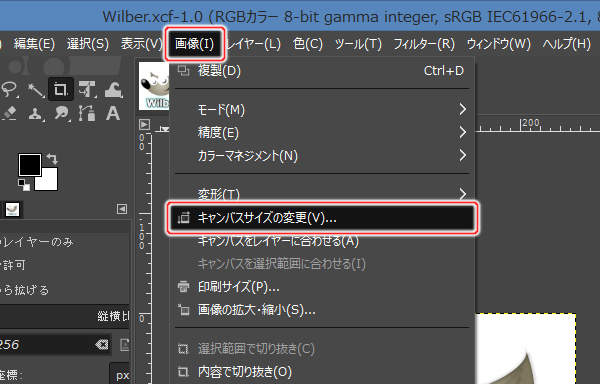Viewport: 600px width, 384px height.
Task: Choose 画像の拡大・縮小(S)... menu entry
Action: pyautogui.click(x=321, y=310)
